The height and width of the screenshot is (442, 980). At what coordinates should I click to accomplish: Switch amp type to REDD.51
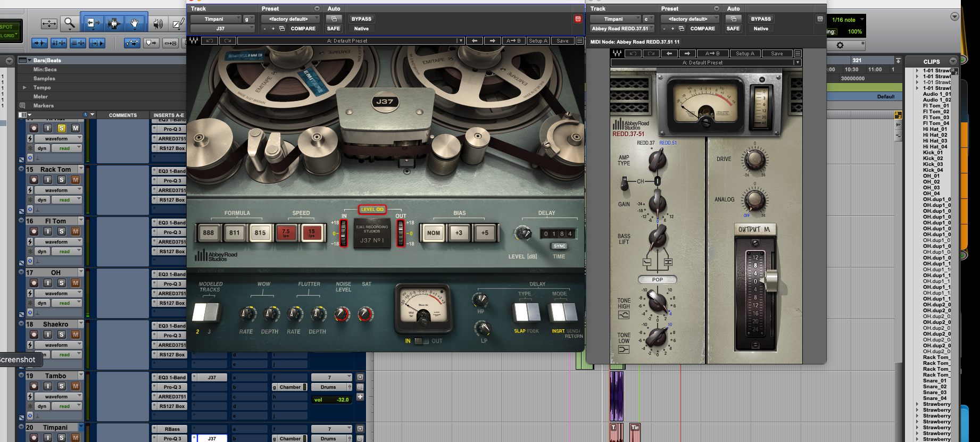pyautogui.click(x=668, y=143)
